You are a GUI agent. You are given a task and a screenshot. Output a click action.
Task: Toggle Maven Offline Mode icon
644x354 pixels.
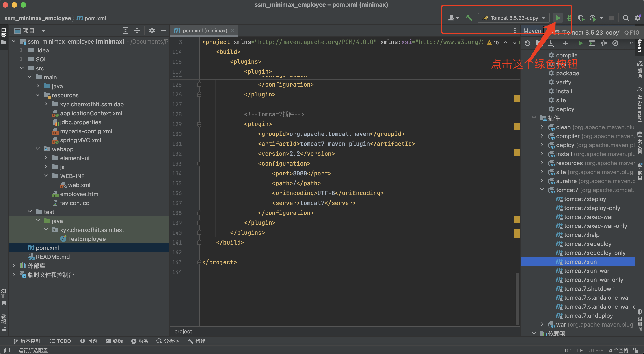tap(603, 43)
